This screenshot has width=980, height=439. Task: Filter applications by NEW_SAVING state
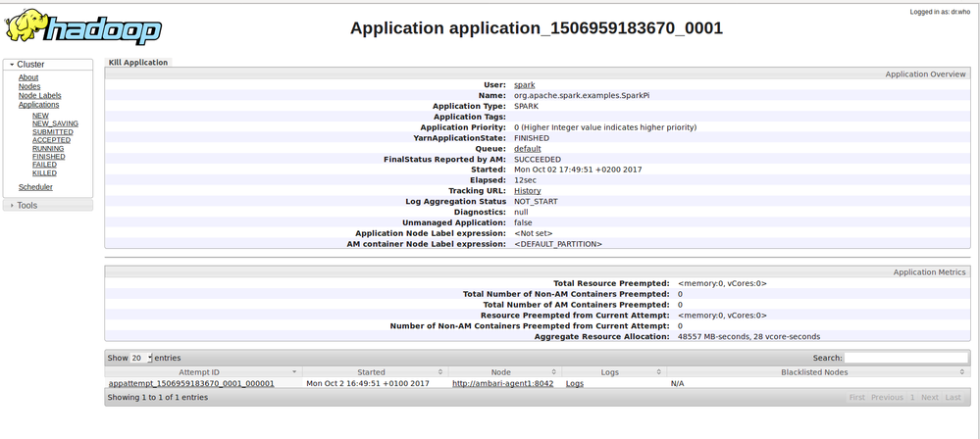coord(56,123)
